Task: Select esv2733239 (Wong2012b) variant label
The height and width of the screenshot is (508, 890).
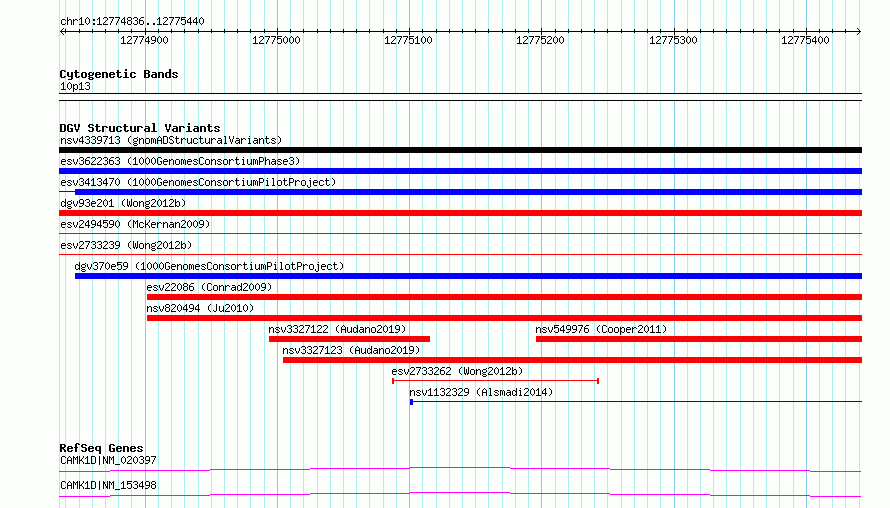Action: click(126, 245)
